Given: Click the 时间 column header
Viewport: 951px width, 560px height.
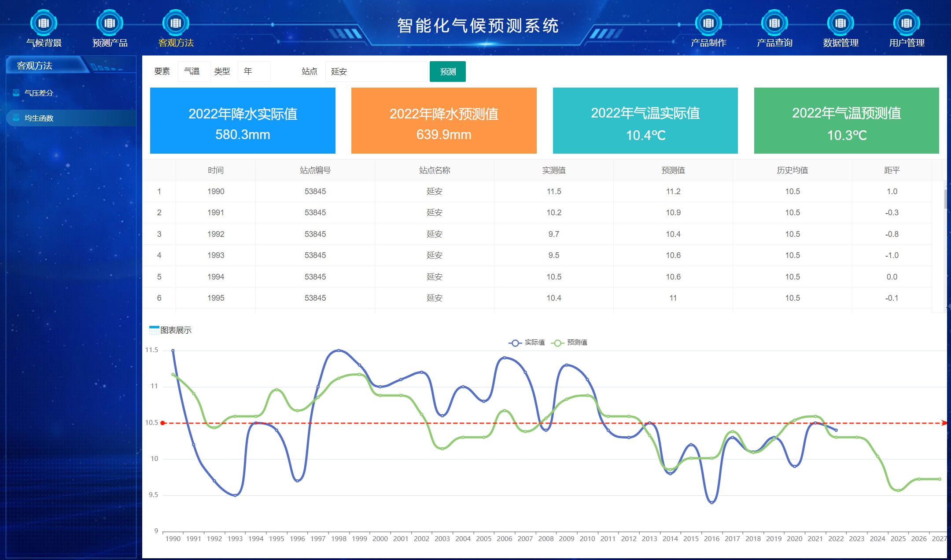Looking at the screenshot, I should pyautogui.click(x=216, y=170).
